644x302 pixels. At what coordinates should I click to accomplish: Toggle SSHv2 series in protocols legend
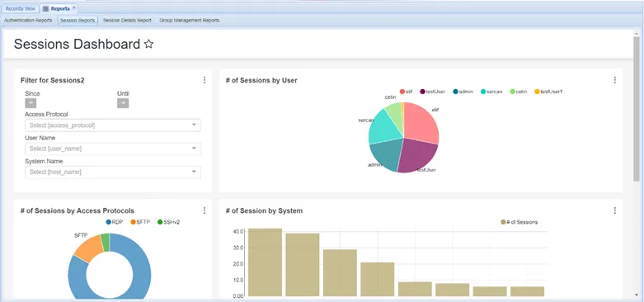pyautogui.click(x=168, y=222)
